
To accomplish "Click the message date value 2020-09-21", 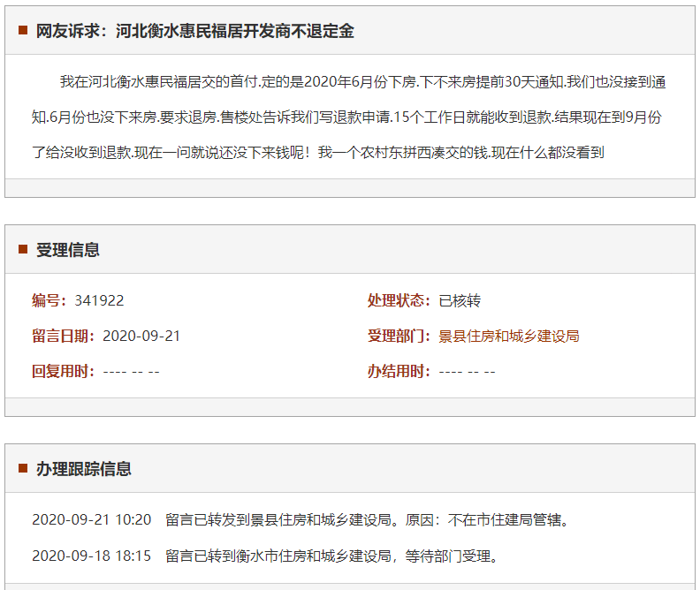I will click(x=141, y=337).
